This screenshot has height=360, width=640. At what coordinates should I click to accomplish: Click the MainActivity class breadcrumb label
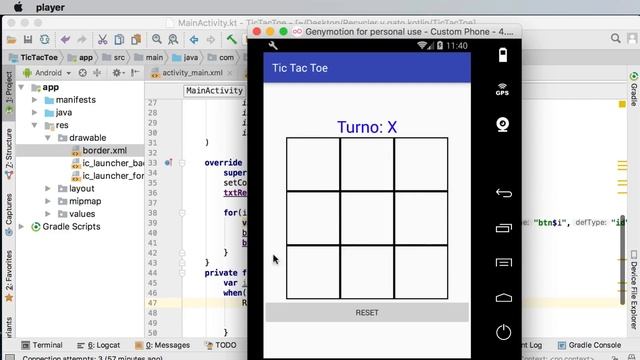tap(214, 91)
